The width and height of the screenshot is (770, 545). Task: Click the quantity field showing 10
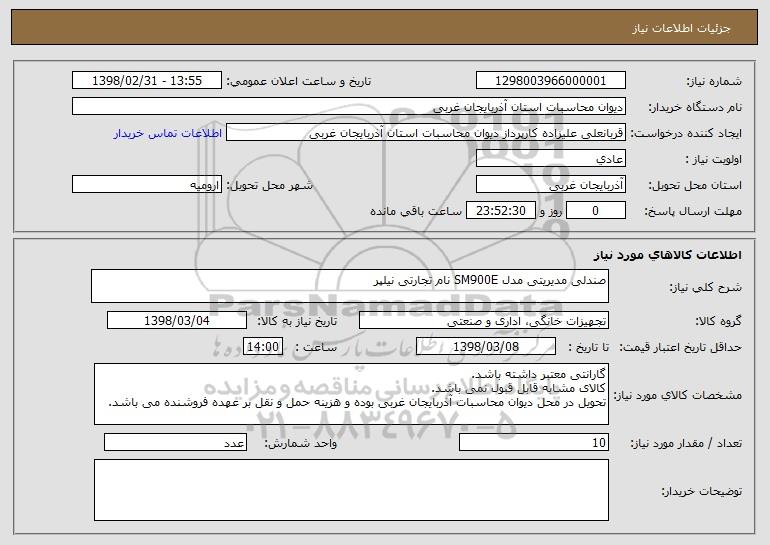coord(534,442)
